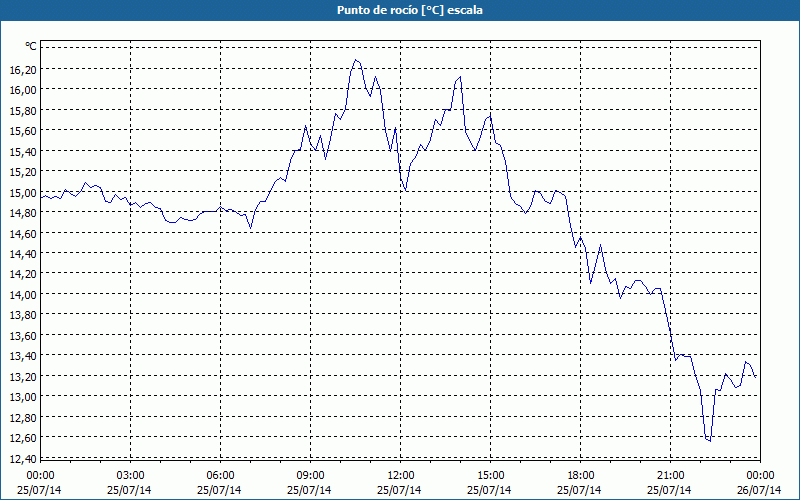This screenshot has height=500, width=800.
Task: Click the 12,80 axis value
Action: point(23,417)
